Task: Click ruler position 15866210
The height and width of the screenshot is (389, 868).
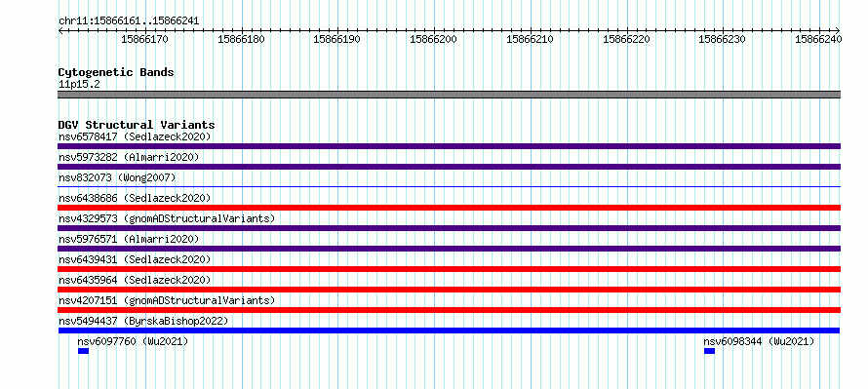Action: pos(531,39)
